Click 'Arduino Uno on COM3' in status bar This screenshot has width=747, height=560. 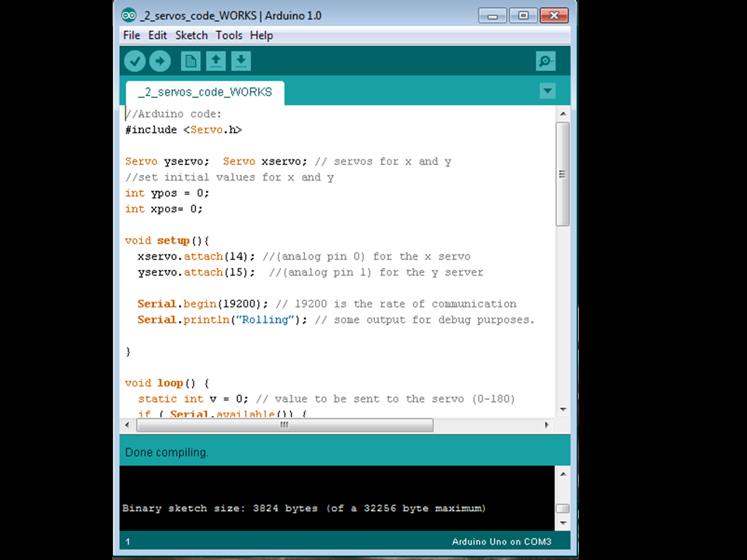(x=502, y=541)
